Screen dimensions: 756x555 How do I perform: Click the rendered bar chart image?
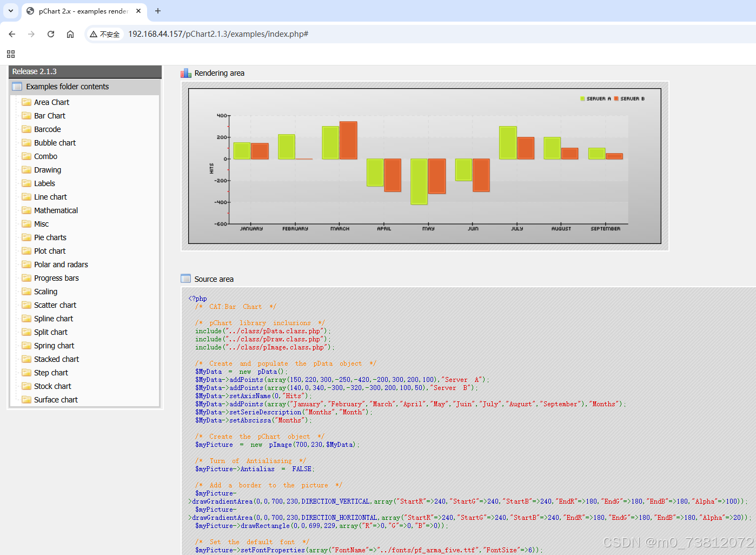425,166
